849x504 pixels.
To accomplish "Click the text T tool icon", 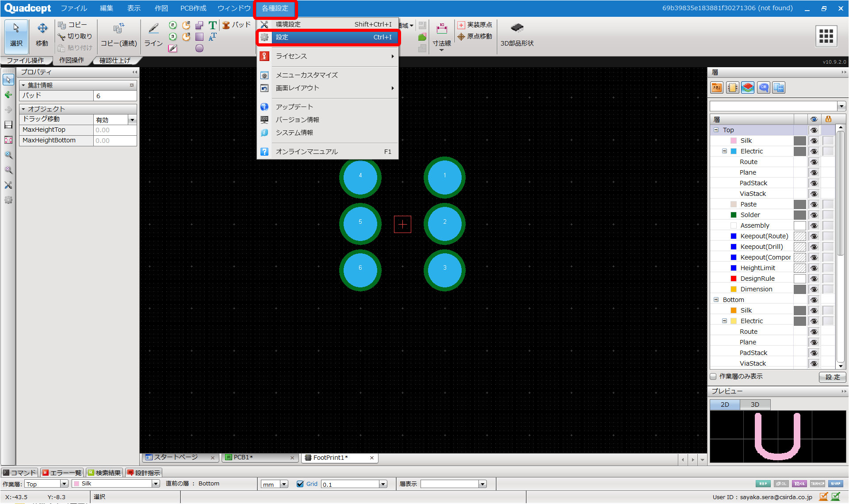I will point(213,25).
